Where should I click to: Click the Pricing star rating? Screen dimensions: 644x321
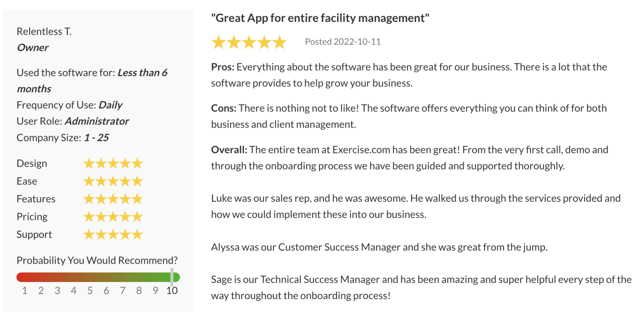pos(113,217)
